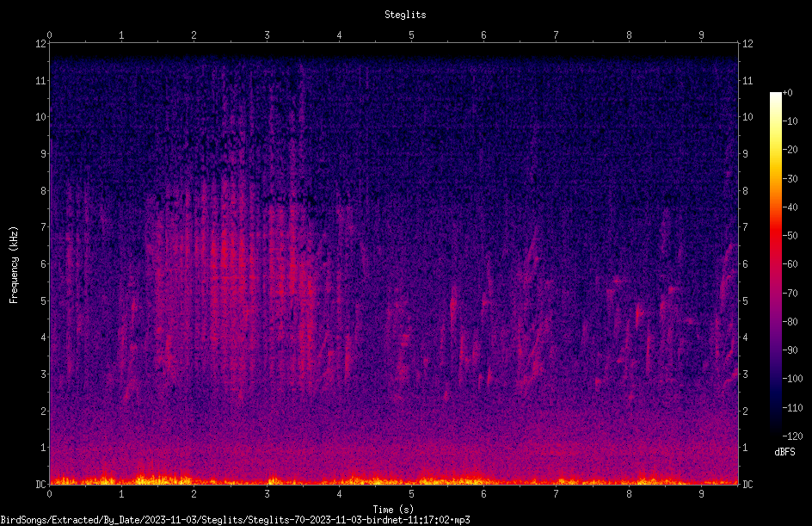
Task: Click the 8 kHz label on right axis
Action: (745, 191)
